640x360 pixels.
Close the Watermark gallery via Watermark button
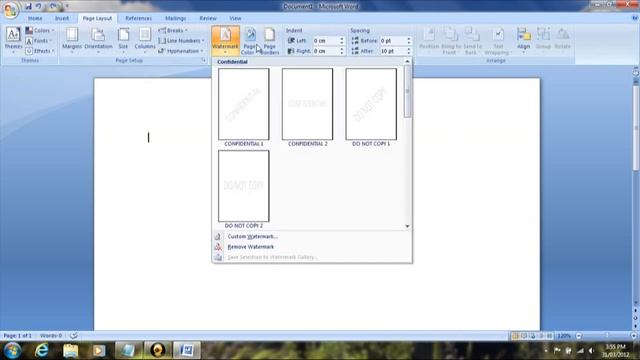click(x=225, y=40)
